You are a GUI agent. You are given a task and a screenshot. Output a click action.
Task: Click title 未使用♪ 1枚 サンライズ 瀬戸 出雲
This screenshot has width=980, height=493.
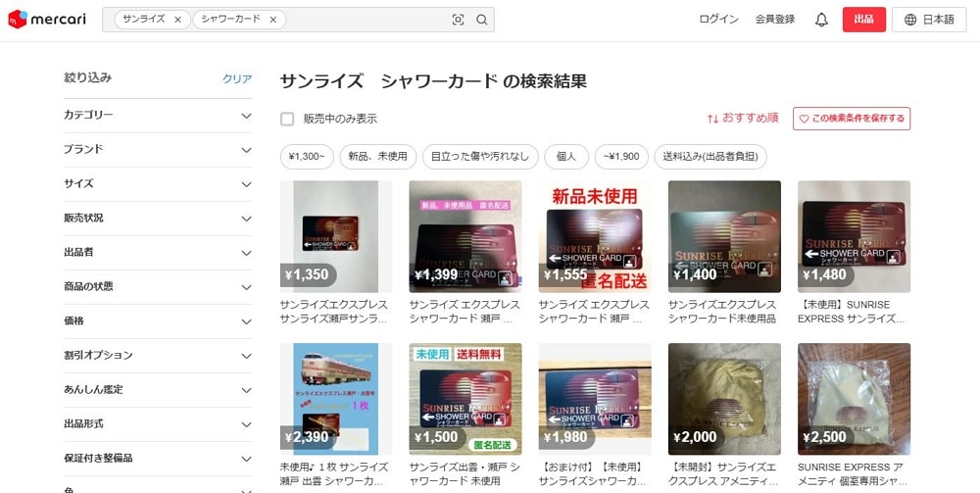pyautogui.click(x=334, y=474)
